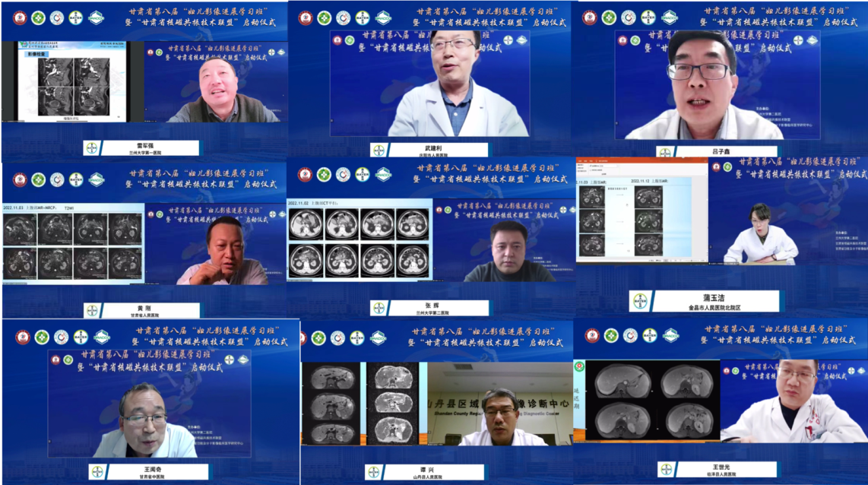Viewport: 868px width, 485px height.
Task: Click the Bayer logo beside 蒲玉洁's name
Action: point(641,302)
